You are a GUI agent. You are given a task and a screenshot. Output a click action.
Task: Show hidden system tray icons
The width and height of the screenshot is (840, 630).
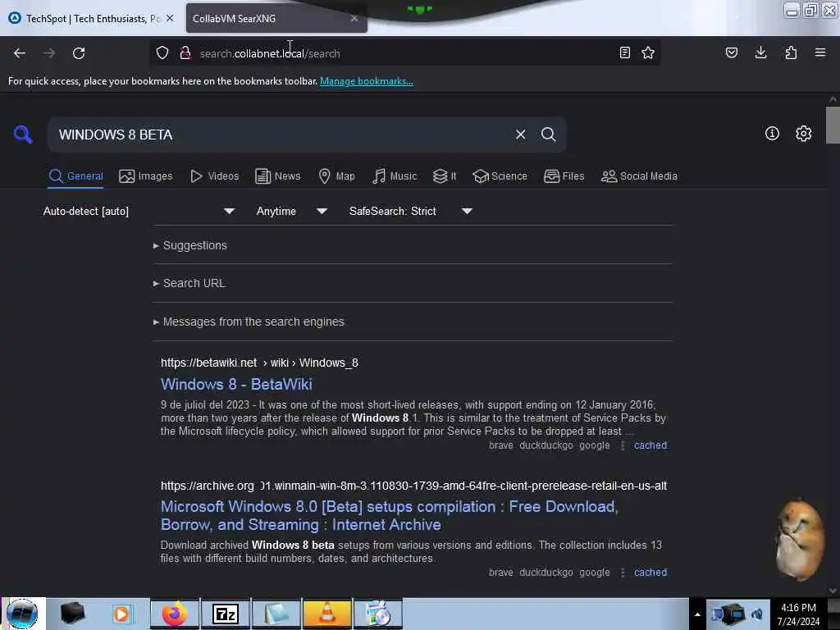pyautogui.click(x=697, y=614)
